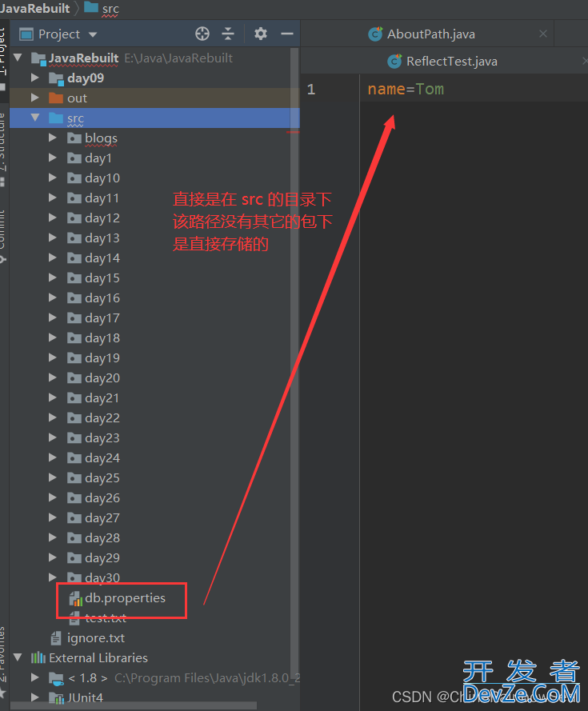Select db.properties in the project tree
This screenshot has height=711, width=588.
tap(125, 598)
